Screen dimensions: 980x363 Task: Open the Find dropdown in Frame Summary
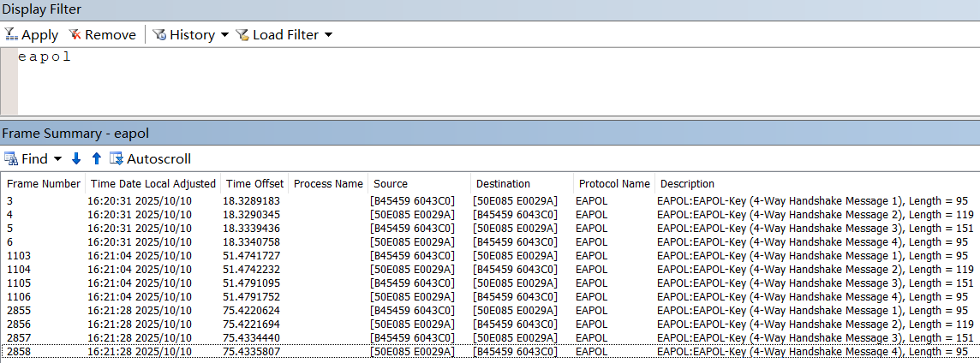pyautogui.click(x=34, y=159)
